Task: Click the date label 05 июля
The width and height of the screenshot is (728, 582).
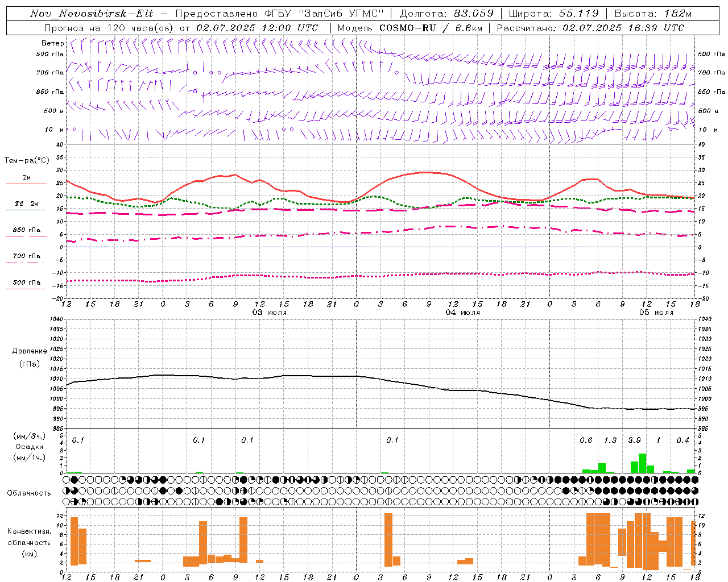Action: click(x=656, y=313)
